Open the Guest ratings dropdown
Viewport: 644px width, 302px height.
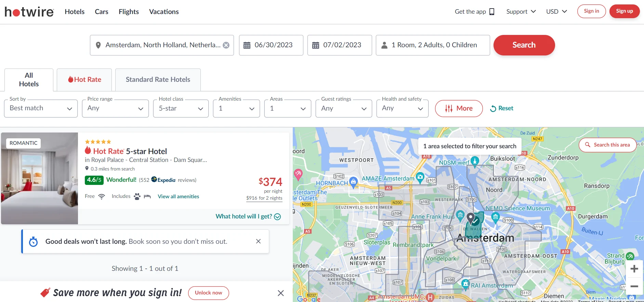[x=343, y=109]
